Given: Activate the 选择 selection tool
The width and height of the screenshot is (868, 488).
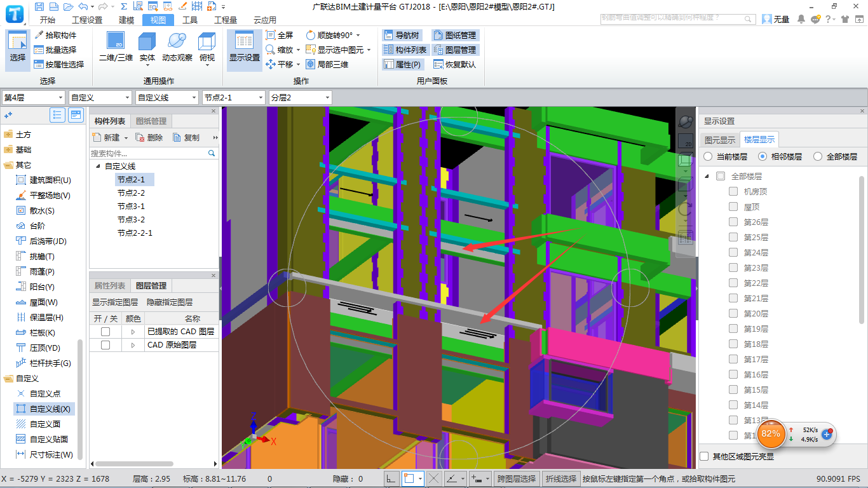Looking at the screenshot, I should tap(18, 50).
